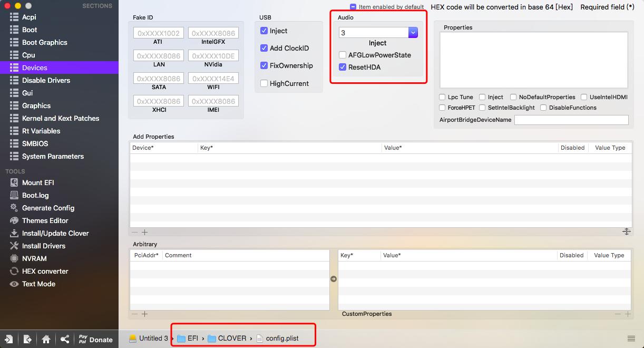Open the Acpi section
Viewport: 644px width, 348px height.
[29, 17]
